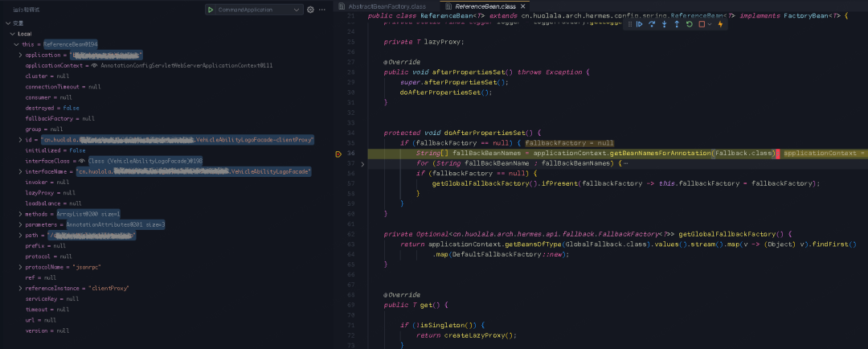This screenshot has height=349, width=868.
Task: Expand the parameters AnnotationAttributes variable
Action: pyautogui.click(x=20, y=224)
